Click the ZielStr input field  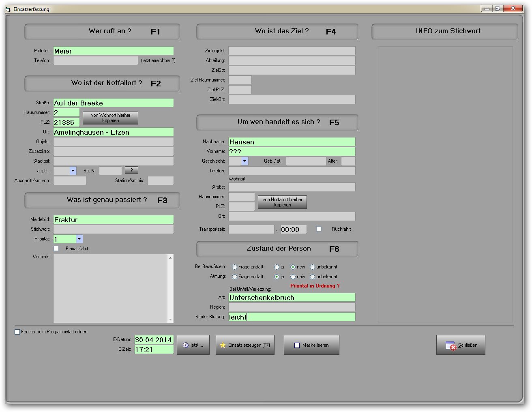[292, 70]
